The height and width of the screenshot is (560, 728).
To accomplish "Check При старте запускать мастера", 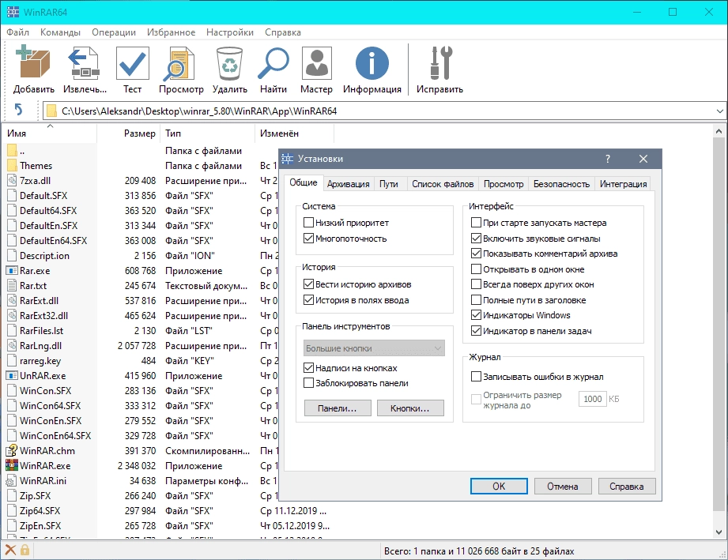I will point(476,222).
